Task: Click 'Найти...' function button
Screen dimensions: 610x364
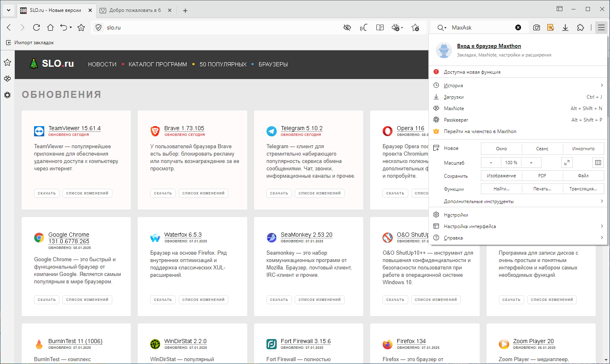Action: pos(501,189)
